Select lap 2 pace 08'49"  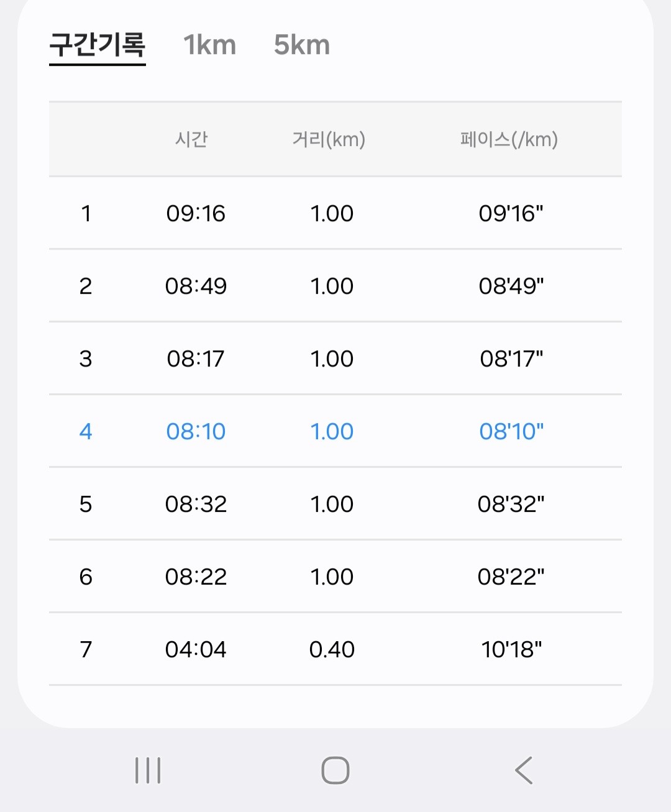tap(511, 286)
